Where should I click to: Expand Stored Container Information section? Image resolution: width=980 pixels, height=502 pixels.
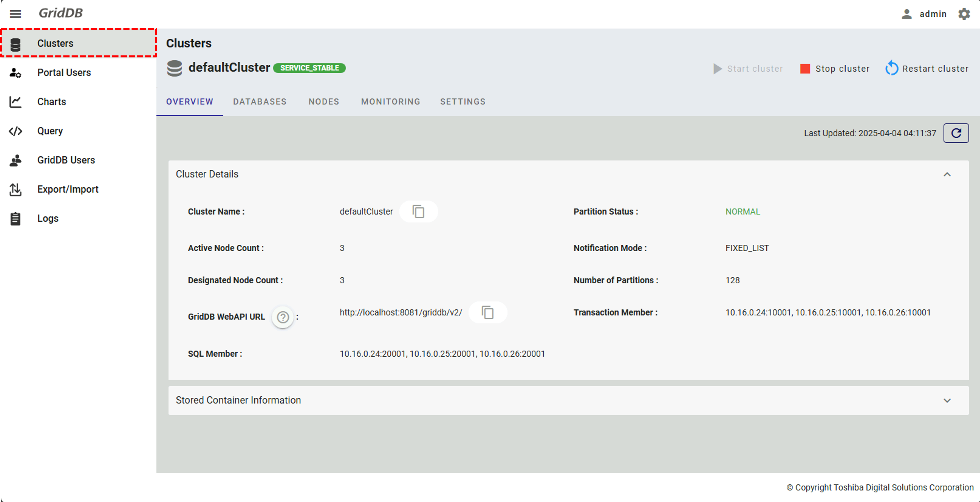[947, 400]
